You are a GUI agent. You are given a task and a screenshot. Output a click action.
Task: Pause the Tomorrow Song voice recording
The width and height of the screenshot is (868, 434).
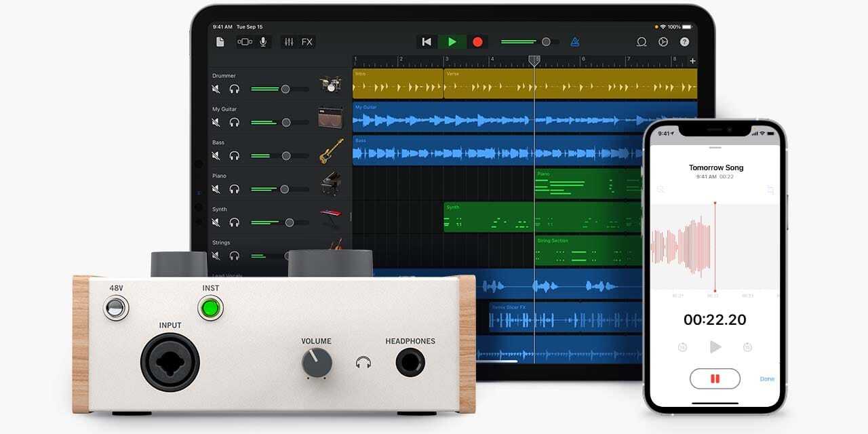715,378
